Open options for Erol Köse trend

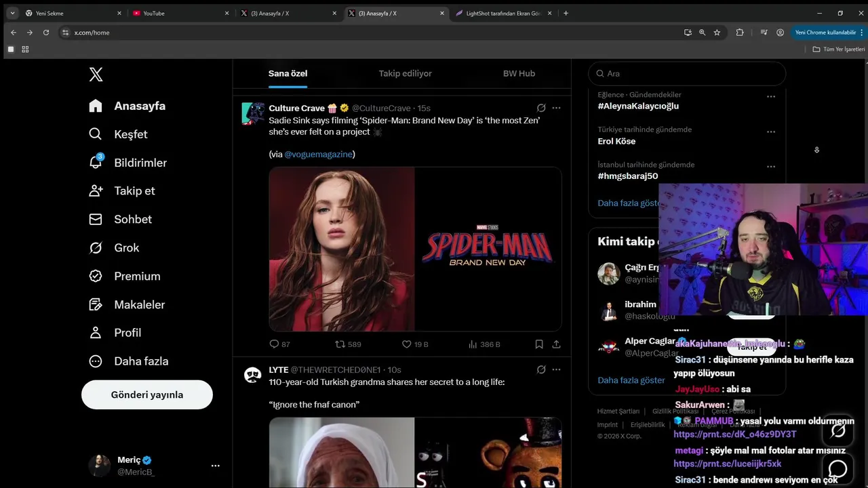click(x=770, y=131)
